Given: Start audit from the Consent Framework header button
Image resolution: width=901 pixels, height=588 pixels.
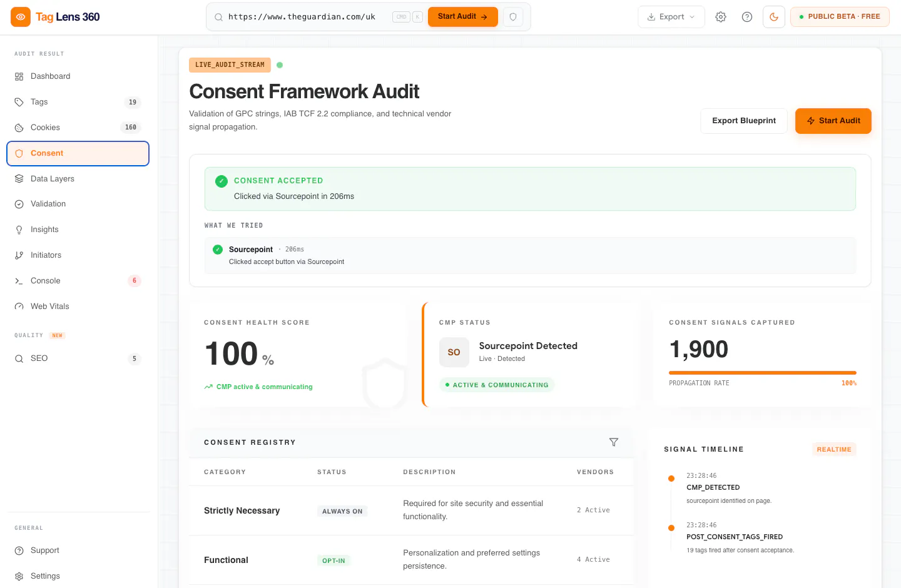Looking at the screenshot, I should tap(833, 121).
